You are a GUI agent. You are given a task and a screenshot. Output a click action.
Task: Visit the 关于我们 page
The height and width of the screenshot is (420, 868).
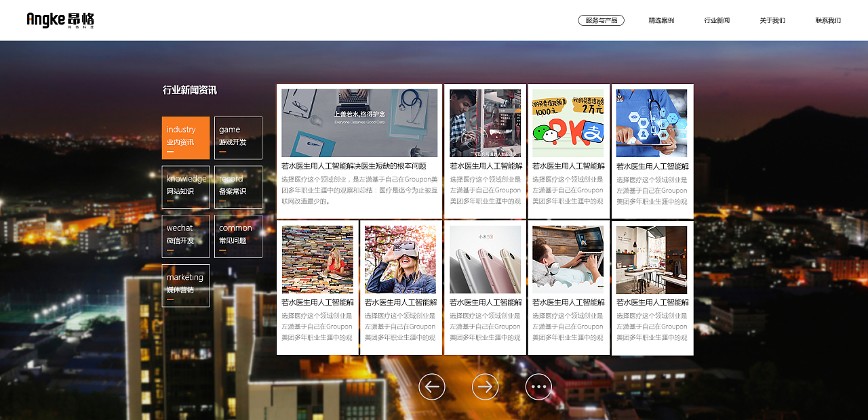coord(772,20)
